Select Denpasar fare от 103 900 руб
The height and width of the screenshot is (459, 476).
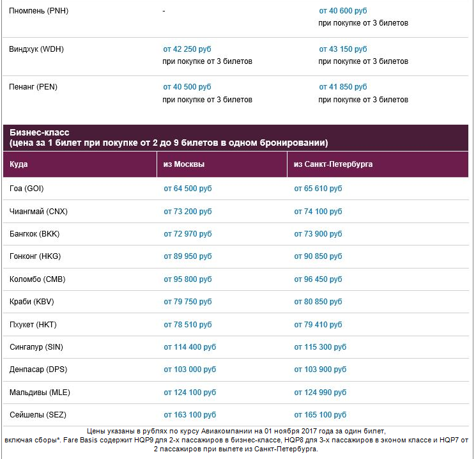coord(320,370)
